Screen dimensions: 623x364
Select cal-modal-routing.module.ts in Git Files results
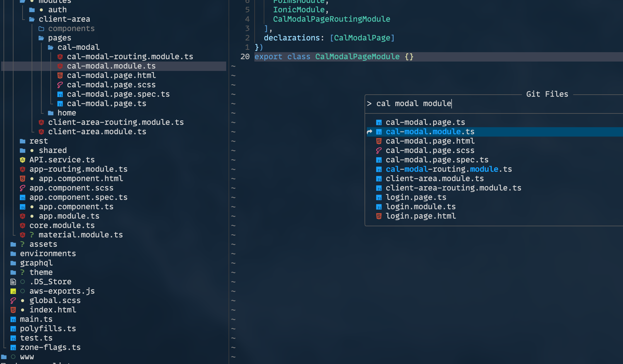448,169
